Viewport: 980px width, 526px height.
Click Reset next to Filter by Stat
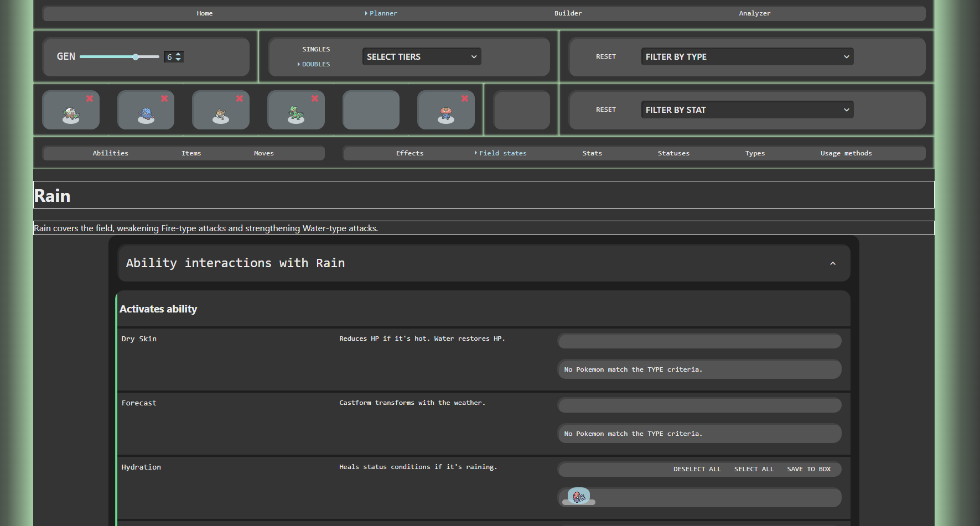click(x=606, y=110)
